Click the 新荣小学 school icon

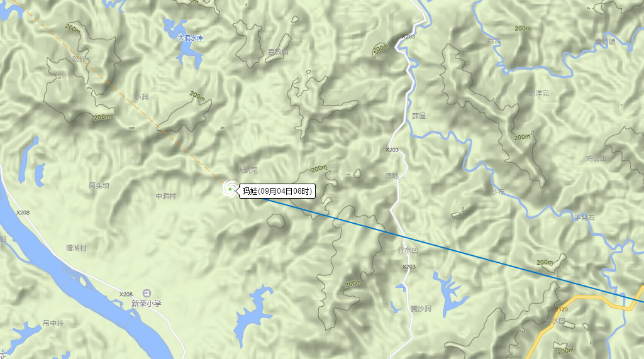pos(147,293)
